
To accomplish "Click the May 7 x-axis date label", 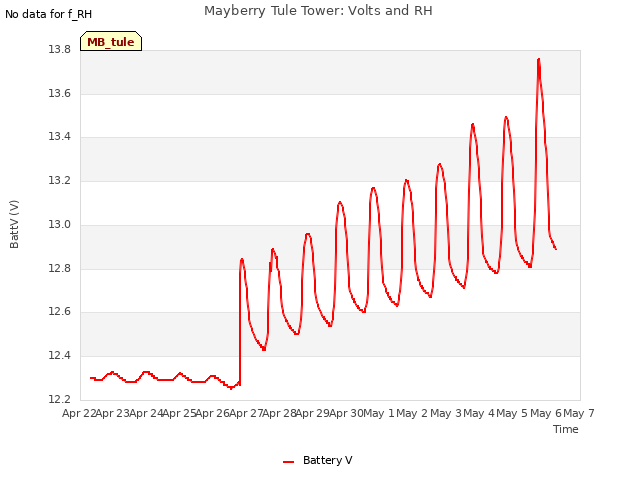I will (x=579, y=413).
